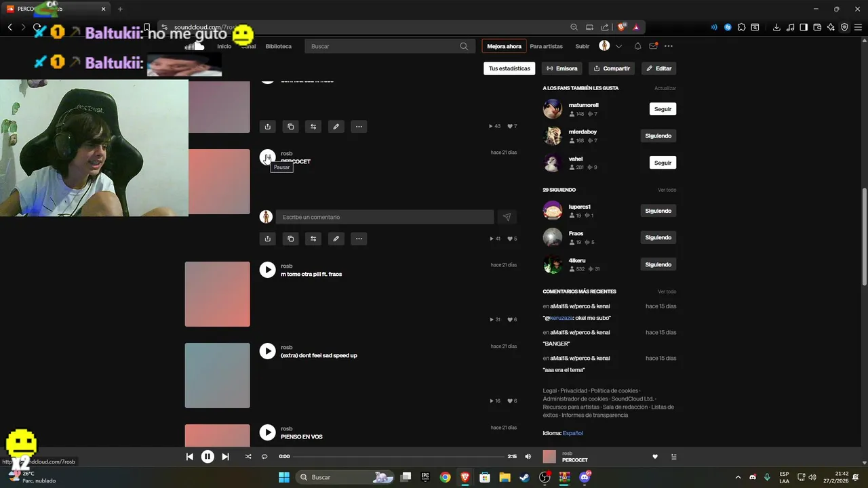868x488 pixels.
Task: Click the 'Mejora ahora' button
Action: 504,46
